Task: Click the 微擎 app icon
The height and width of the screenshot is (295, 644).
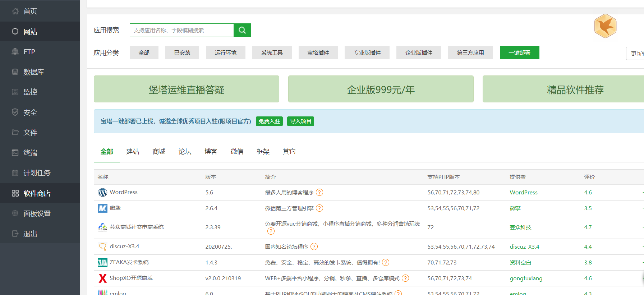Action: point(102,208)
